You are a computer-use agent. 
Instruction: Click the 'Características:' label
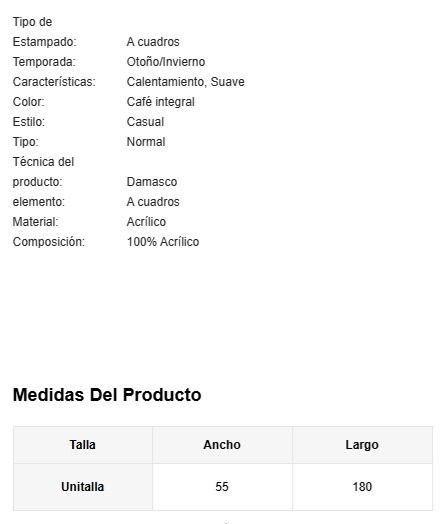[54, 82]
